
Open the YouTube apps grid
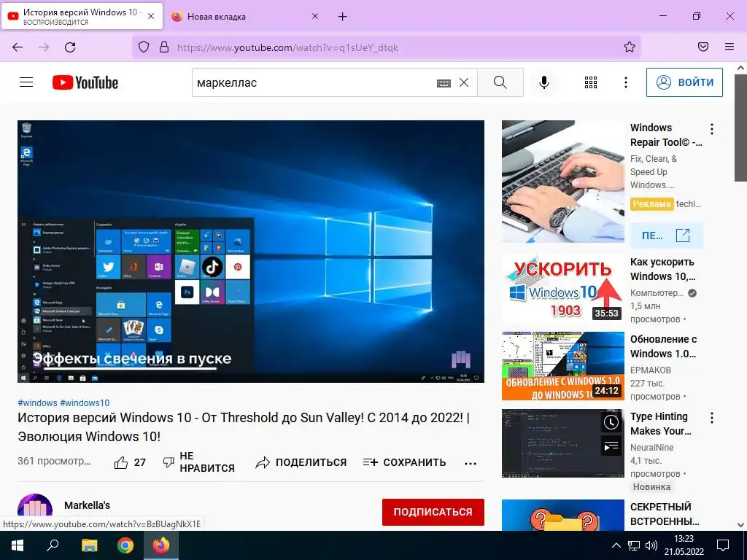[x=591, y=82]
